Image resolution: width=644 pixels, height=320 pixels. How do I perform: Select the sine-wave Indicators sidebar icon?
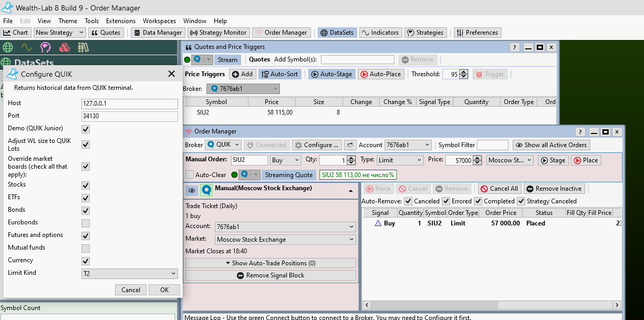point(27,48)
